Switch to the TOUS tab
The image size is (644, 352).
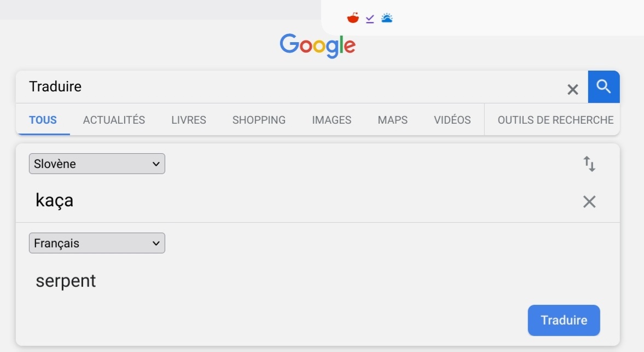coord(43,120)
